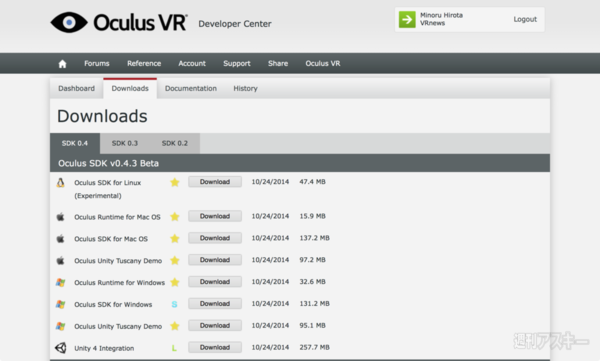Screen dimensions: 600x361
Task: Click star next to Oculus SDK for Linux
Action: click(175, 182)
